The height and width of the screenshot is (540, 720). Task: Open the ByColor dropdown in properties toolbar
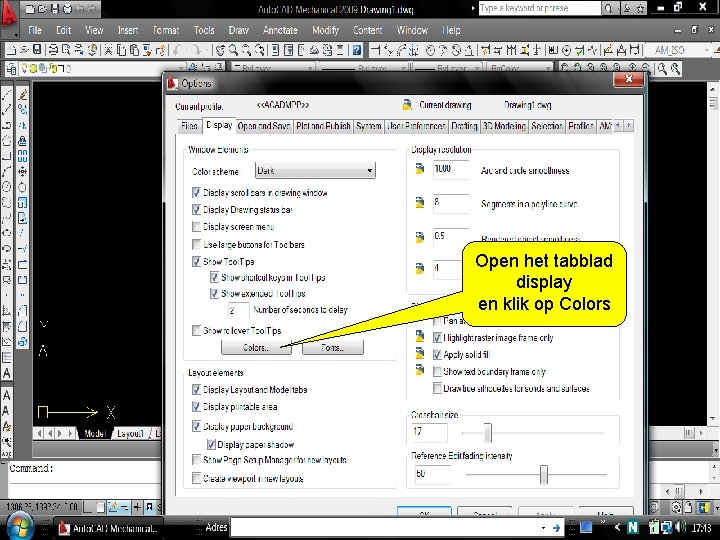pos(519,69)
